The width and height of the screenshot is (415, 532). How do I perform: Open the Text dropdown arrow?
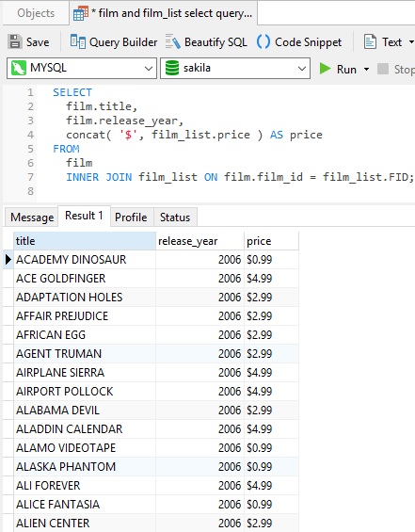tap(411, 42)
